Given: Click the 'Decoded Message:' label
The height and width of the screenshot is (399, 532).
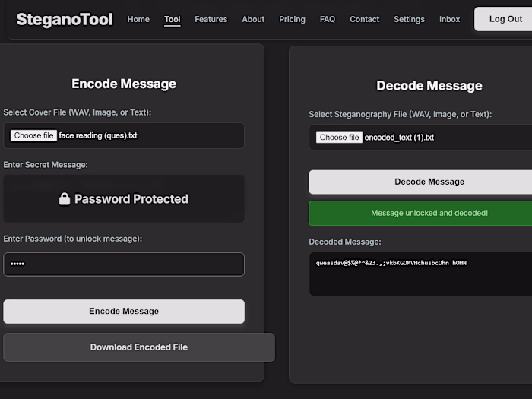Looking at the screenshot, I should pyautogui.click(x=345, y=242).
